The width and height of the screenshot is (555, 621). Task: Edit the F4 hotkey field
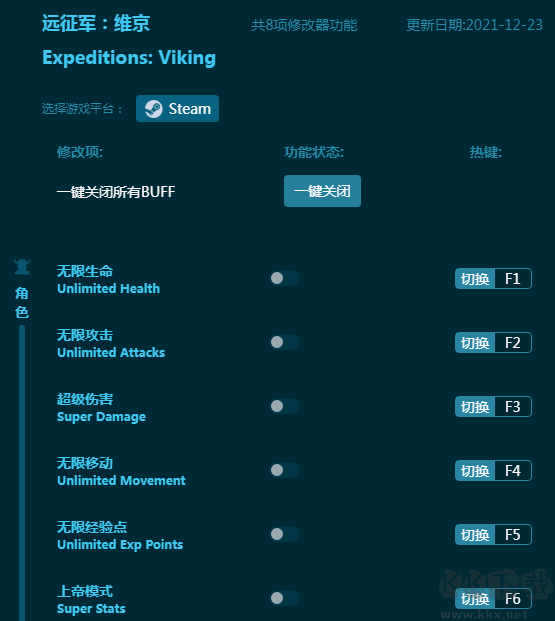point(513,471)
